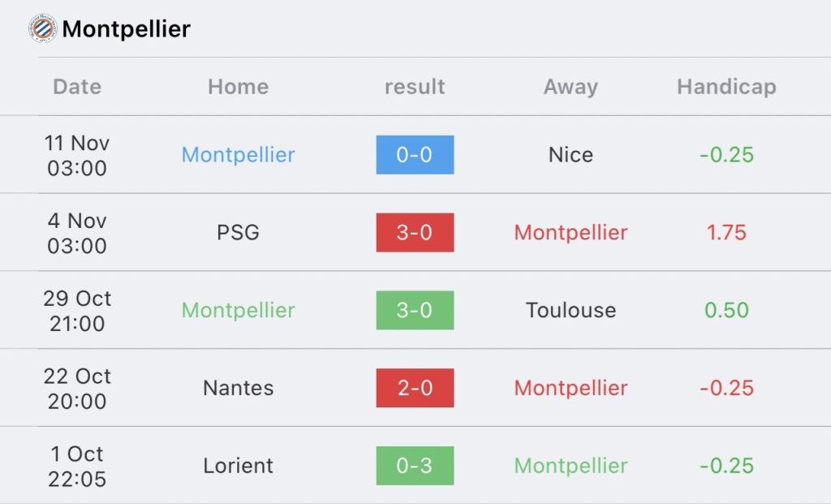The height and width of the screenshot is (504, 831).
Task: Open the blue 0-0 result badge
Action: point(415,155)
